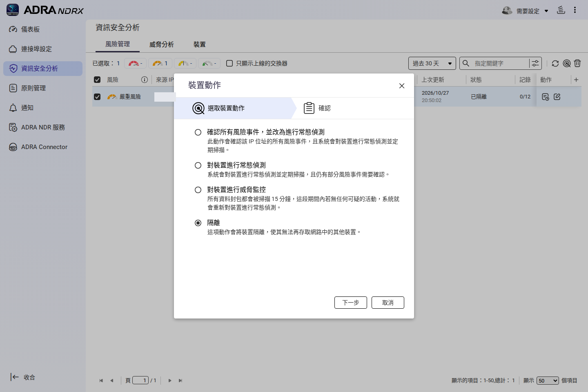Filter by yellow risk gauge
This screenshot has height=392, width=588.
(185, 63)
